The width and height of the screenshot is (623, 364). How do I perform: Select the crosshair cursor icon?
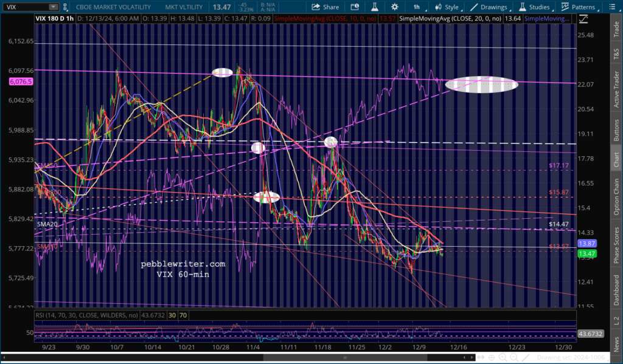pyautogui.click(x=492, y=358)
